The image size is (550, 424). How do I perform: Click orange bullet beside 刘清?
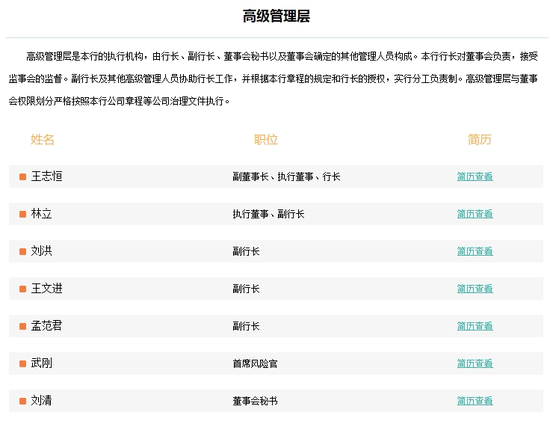pos(23,401)
